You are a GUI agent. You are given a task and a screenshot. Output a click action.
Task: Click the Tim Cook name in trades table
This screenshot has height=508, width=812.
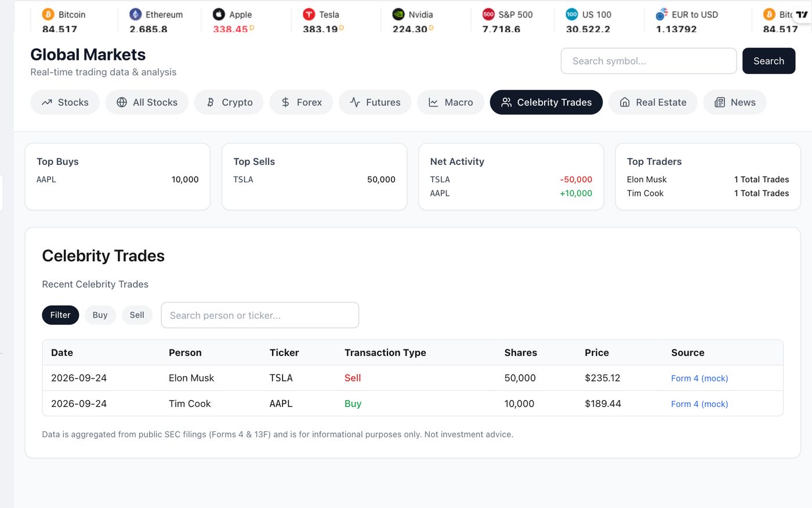click(190, 403)
